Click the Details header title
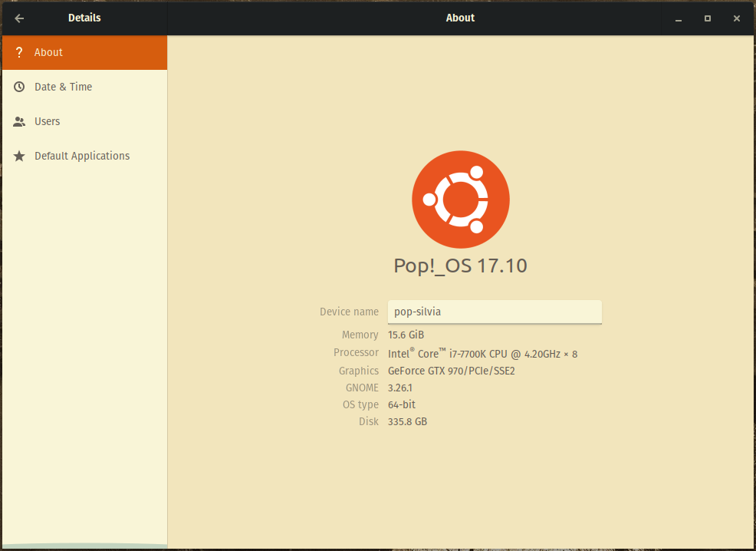 pos(84,18)
